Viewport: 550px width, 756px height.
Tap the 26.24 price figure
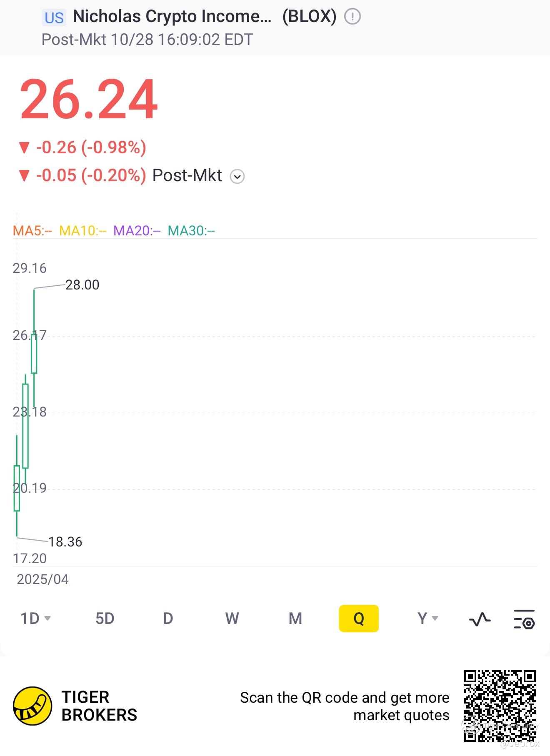point(89,100)
